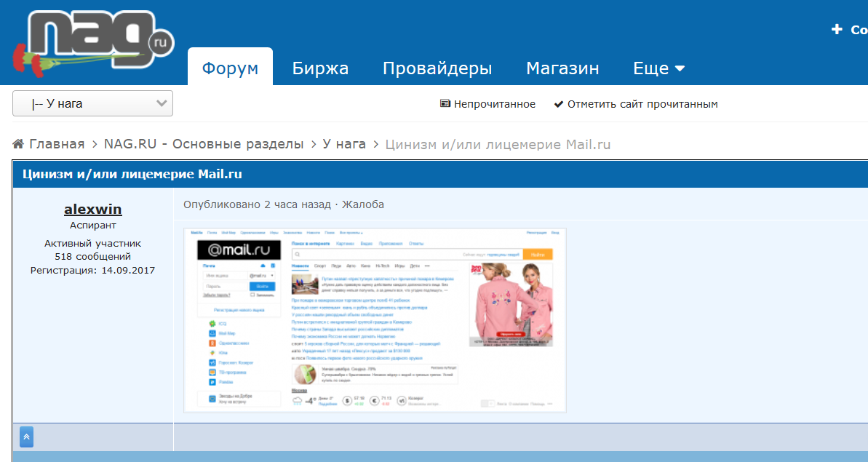The image size is (868, 462).
Task: Click the Жалоба report link
Action: pos(362,204)
